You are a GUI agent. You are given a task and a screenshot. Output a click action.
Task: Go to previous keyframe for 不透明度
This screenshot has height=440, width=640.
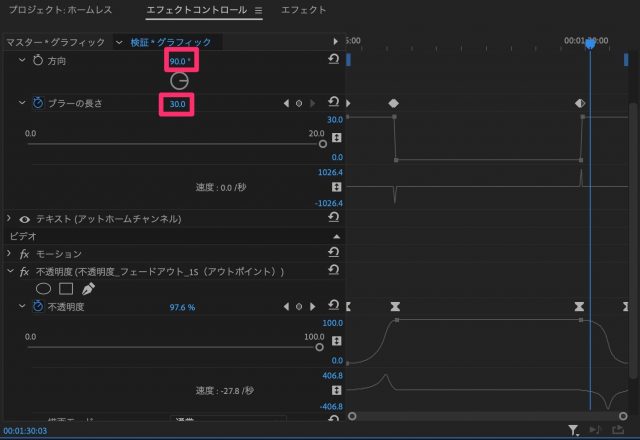(x=287, y=308)
